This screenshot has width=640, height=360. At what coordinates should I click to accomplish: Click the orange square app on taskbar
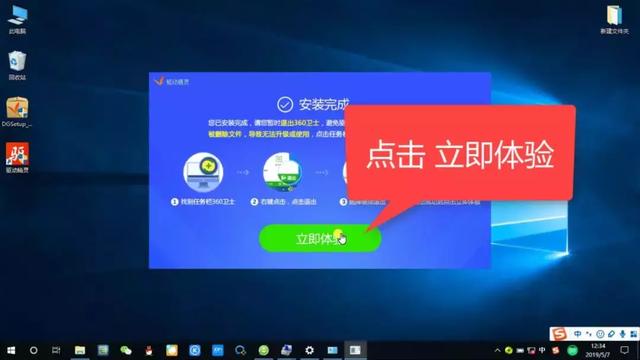(172, 350)
